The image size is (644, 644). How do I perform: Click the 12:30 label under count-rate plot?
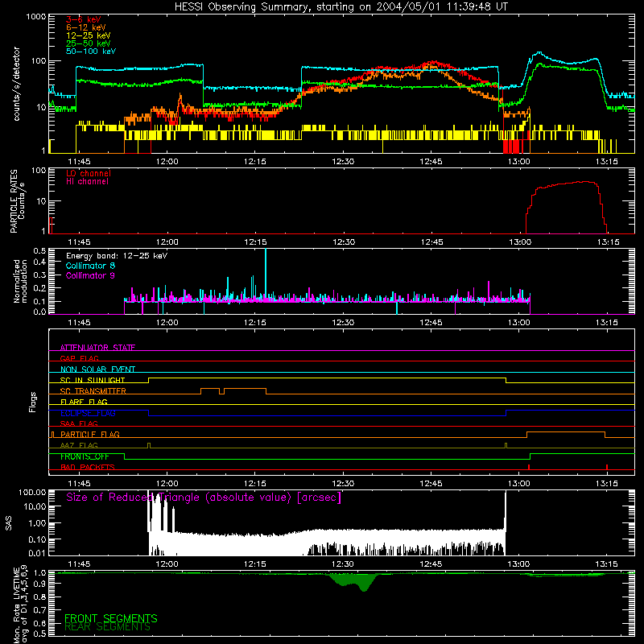(x=343, y=162)
